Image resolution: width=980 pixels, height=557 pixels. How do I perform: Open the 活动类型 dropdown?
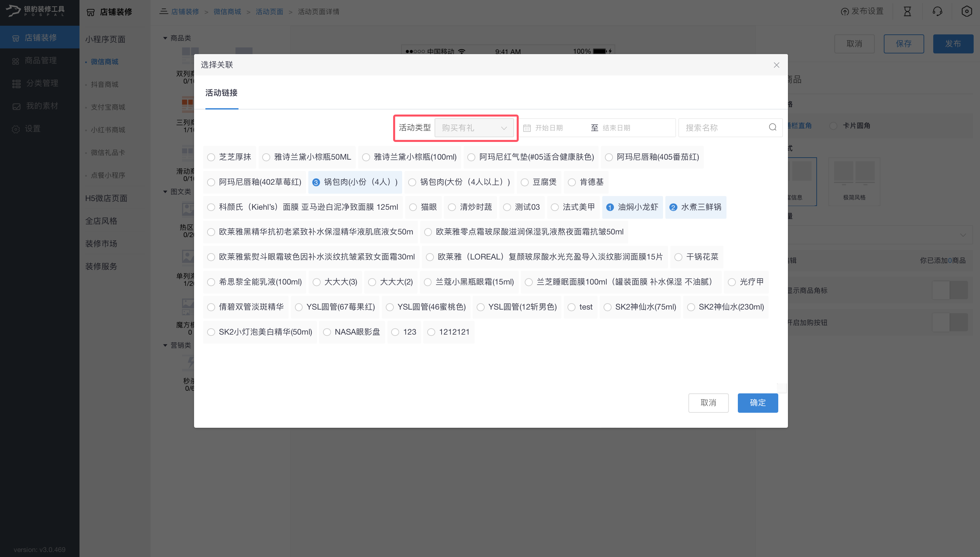pos(474,128)
